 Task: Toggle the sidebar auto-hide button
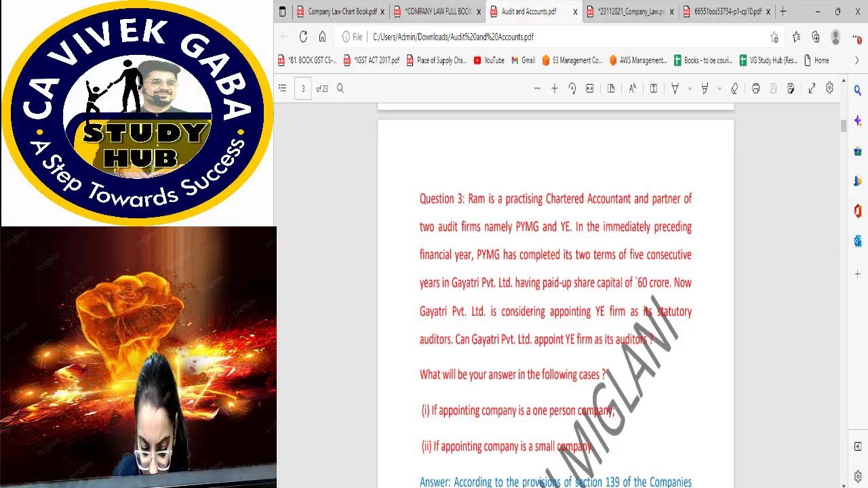858,446
